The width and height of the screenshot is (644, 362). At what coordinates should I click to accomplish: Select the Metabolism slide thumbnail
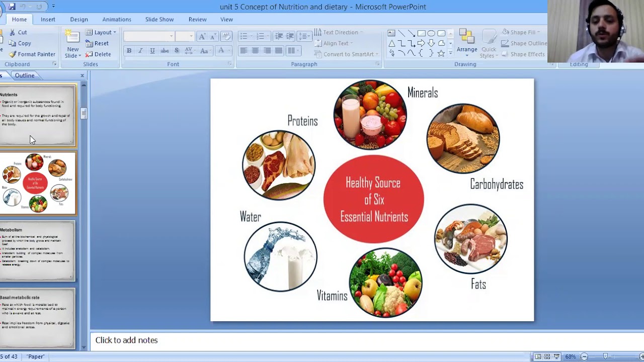pos(37,250)
